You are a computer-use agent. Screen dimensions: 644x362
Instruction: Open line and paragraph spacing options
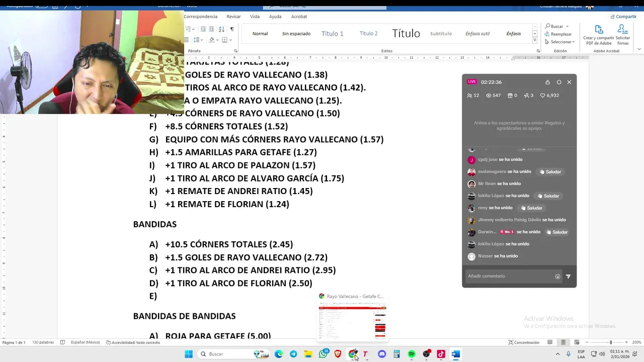(x=198, y=40)
